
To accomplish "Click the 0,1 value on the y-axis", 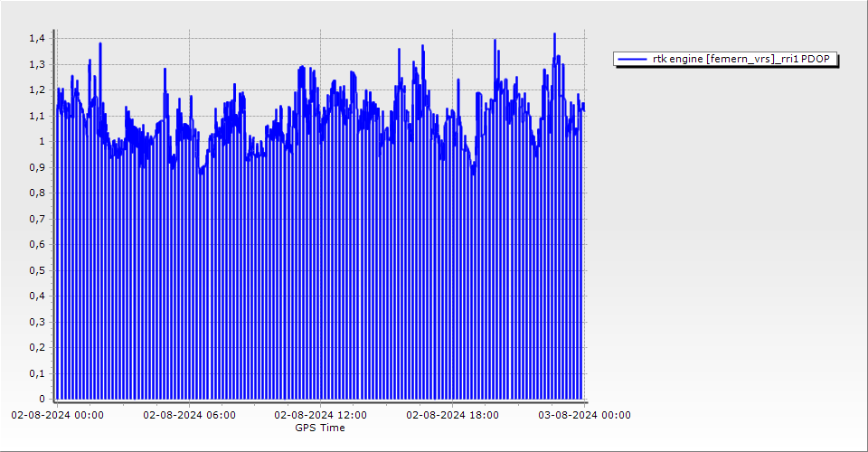I will (37, 373).
